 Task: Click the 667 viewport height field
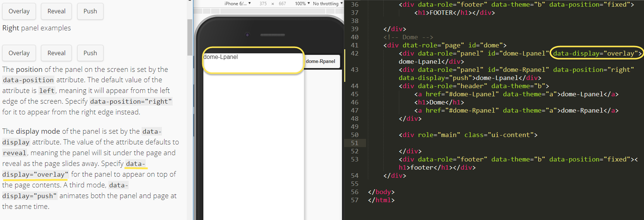(x=282, y=3)
